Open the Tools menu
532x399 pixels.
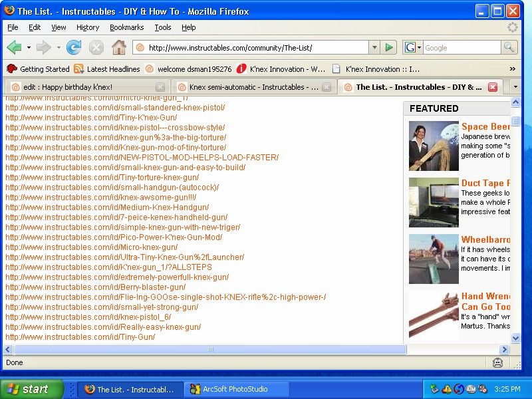(x=163, y=27)
